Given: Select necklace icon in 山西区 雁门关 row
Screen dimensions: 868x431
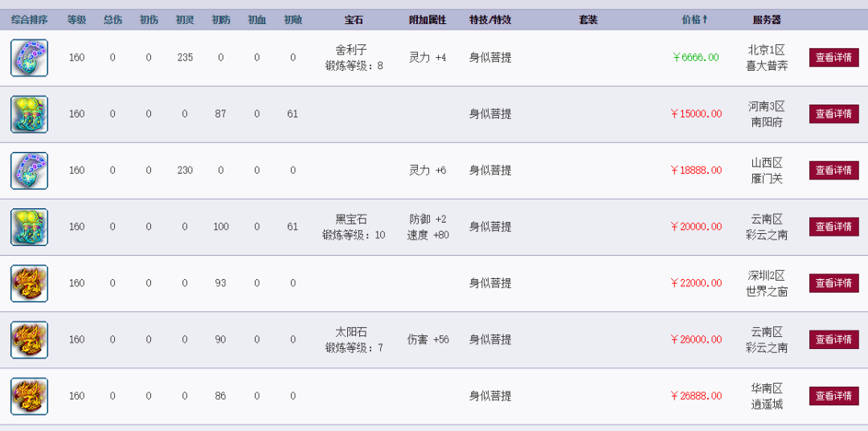Looking at the screenshot, I should (30, 170).
